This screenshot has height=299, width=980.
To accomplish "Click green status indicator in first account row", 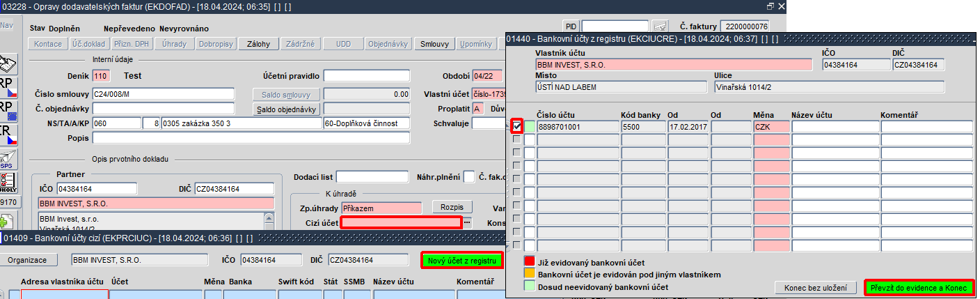I will (x=530, y=127).
